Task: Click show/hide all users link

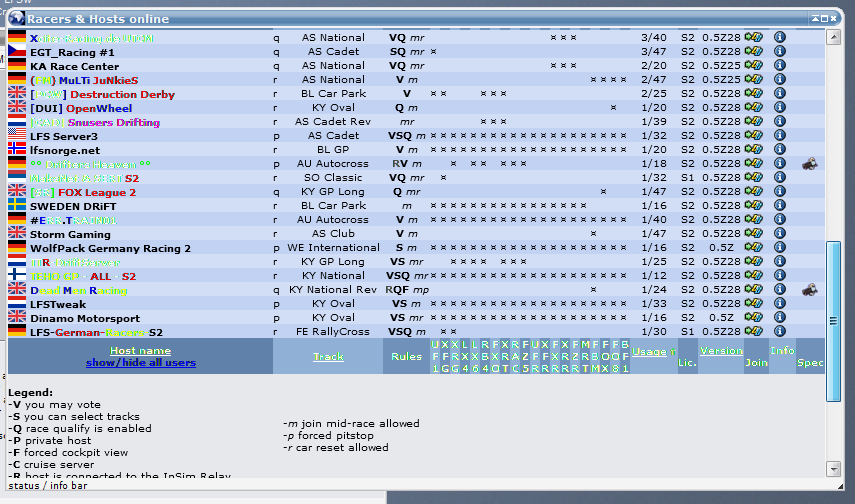Action: (x=141, y=363)
